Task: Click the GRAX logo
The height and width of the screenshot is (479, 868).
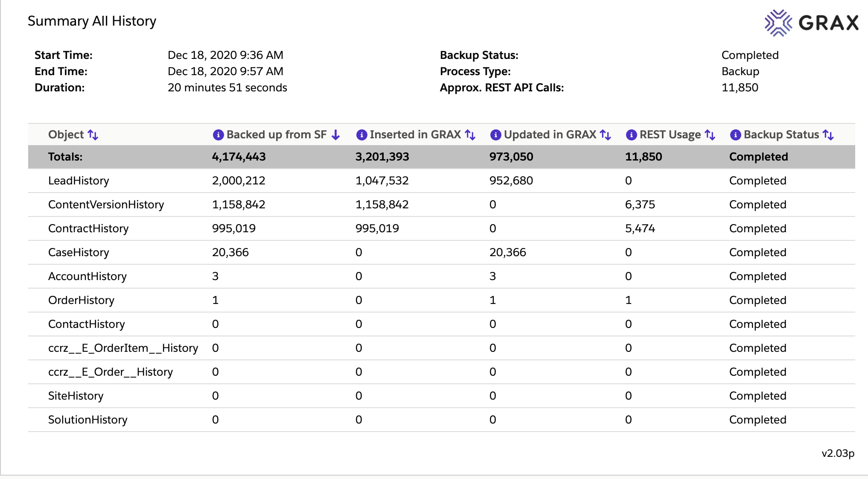Action: [811, 23]
